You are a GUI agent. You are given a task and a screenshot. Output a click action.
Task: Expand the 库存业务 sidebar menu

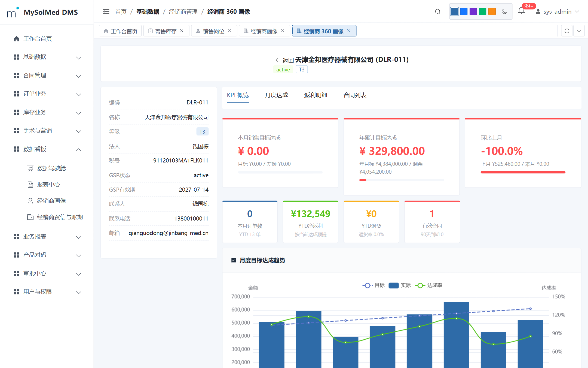click(x=47, y=112)
